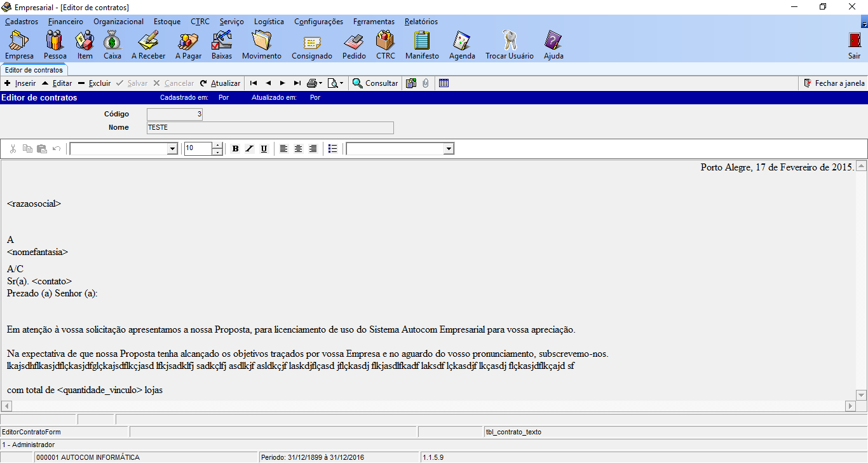Toggle italic formatting
This screenshot has height=463, width=868.
coord(250,149)
